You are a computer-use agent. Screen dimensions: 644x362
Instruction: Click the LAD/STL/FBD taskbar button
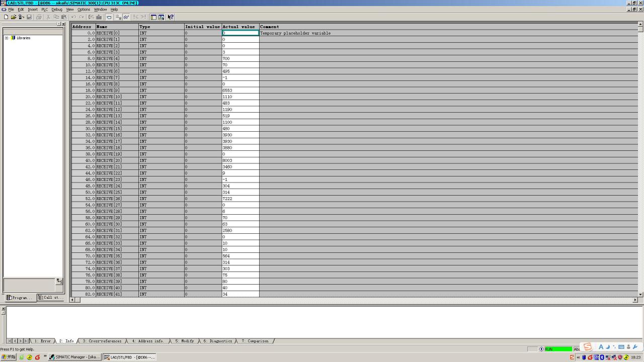point(130,357)
